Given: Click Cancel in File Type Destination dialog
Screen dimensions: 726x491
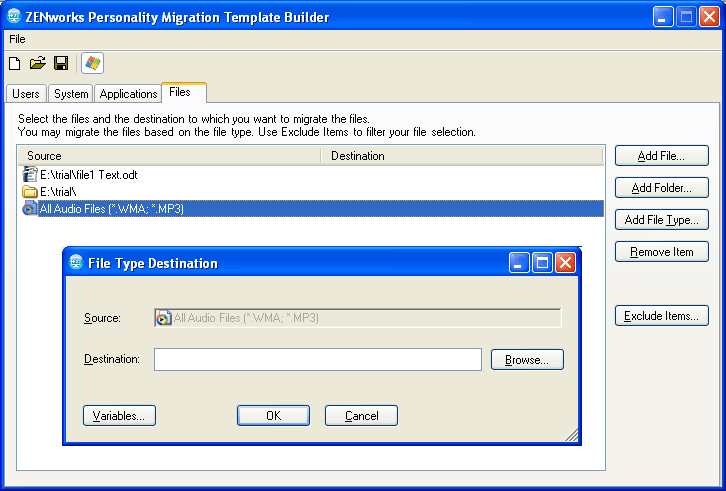Looking at the screenshot, I should pos(361,415).
